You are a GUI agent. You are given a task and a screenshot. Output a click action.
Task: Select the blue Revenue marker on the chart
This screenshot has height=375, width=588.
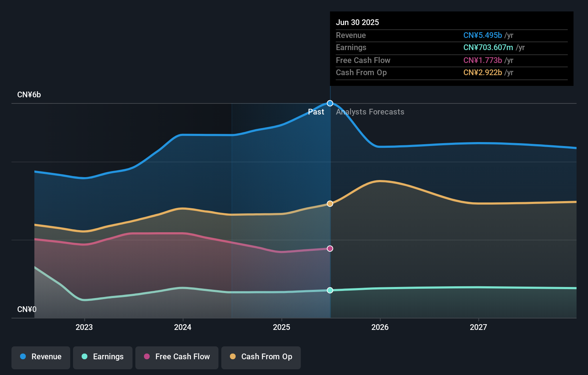point(329,103)
